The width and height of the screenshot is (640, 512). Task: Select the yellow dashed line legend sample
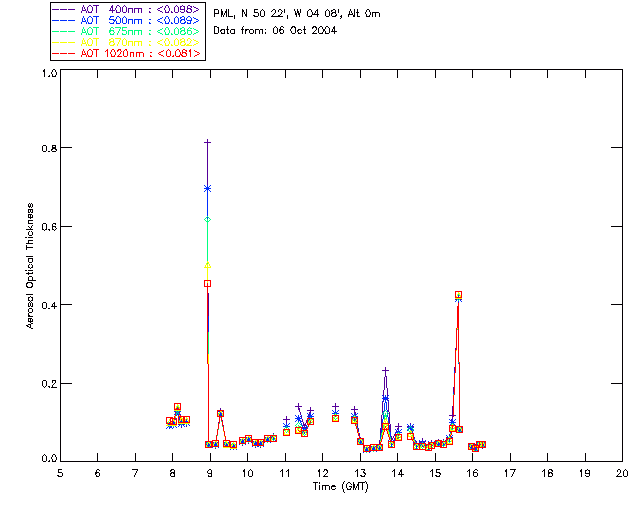pyautogui.click(x=64, y=42)
